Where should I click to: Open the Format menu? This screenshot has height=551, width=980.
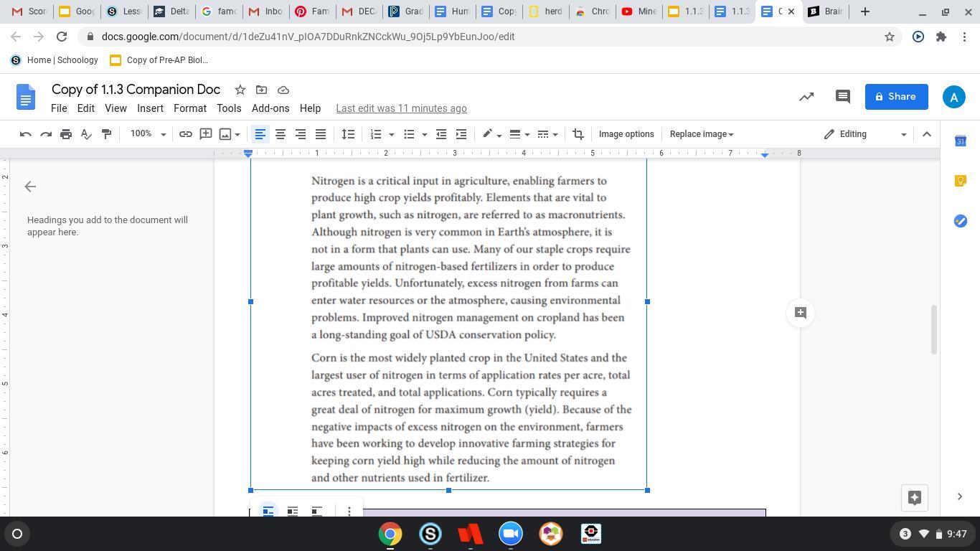click(190, 108)
